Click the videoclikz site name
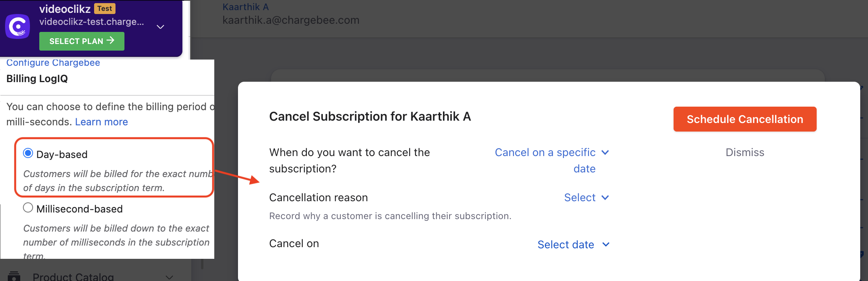The width and height of the screenshot is (868, 281). [65, 9]
